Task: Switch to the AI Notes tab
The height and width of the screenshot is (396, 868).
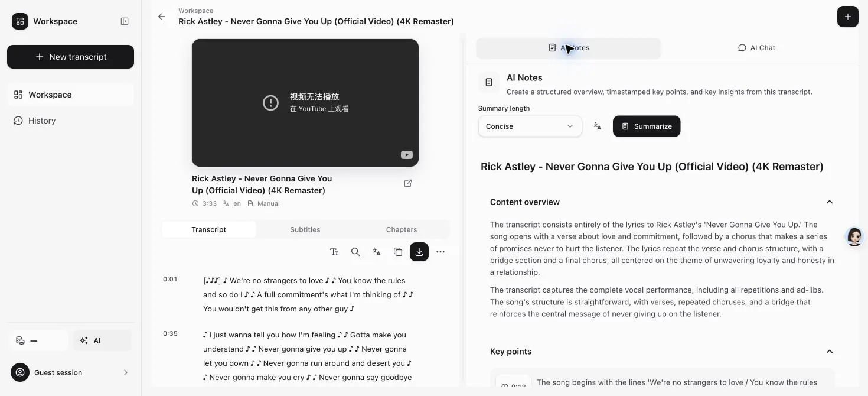Action: click(x=568, y=48)
